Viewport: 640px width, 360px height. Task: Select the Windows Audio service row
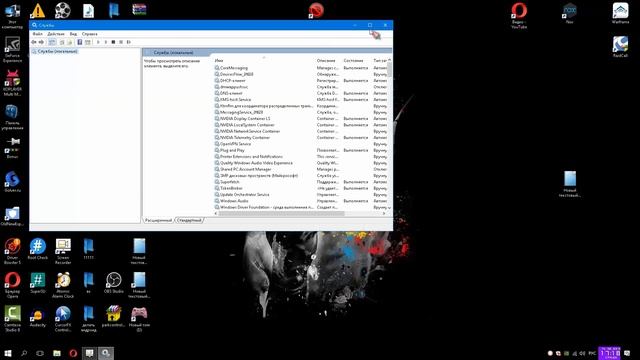click(x=301, y=201)
